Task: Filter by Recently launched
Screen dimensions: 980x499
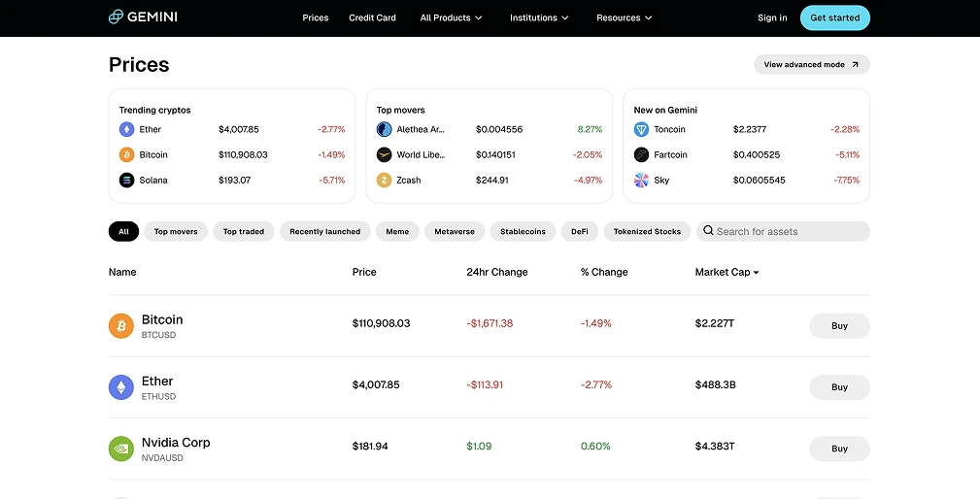Action: tap(325, 231)
